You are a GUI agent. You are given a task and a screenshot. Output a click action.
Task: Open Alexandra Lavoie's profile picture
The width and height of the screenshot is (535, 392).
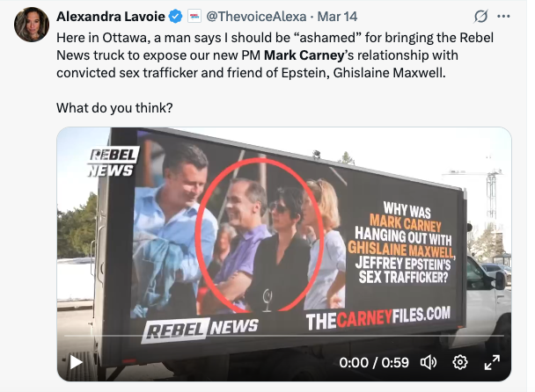pos(32,25)
